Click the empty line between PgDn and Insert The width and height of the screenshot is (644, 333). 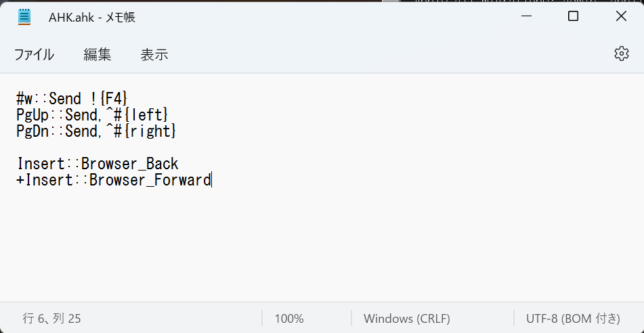(165, 148)
